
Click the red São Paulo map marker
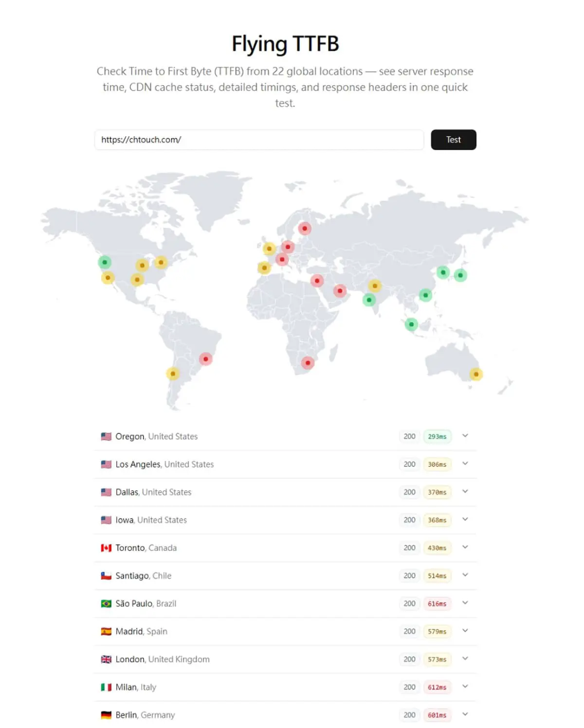coord(205,359)
